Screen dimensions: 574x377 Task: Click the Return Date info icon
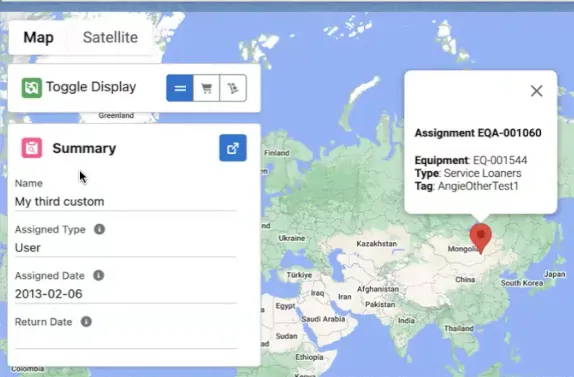86,322
